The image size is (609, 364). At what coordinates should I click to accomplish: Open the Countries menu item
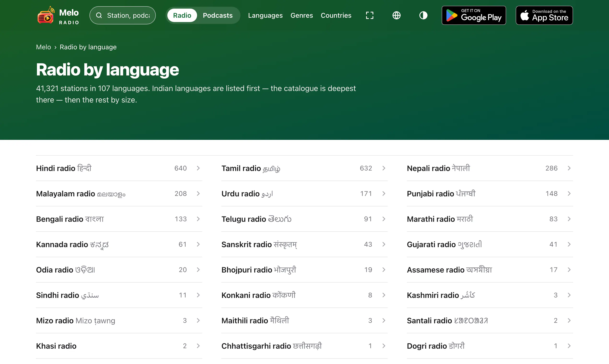[336, 16]
